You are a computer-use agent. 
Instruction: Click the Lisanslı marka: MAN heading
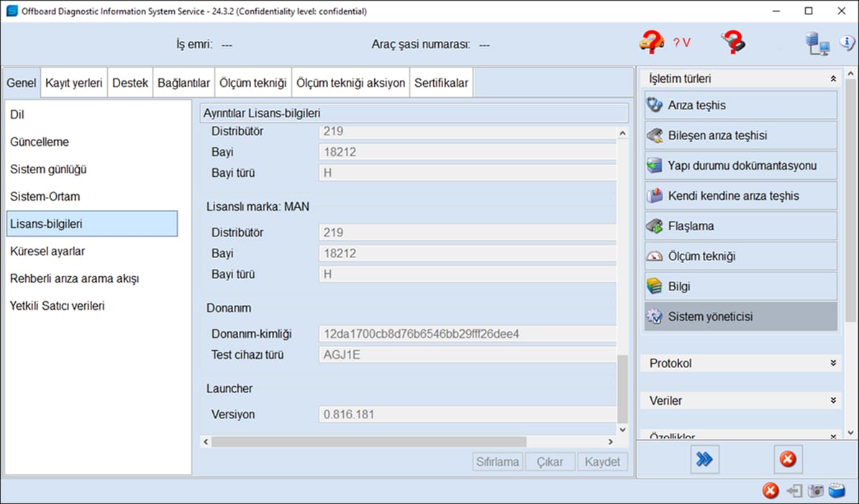click(258, 207)
